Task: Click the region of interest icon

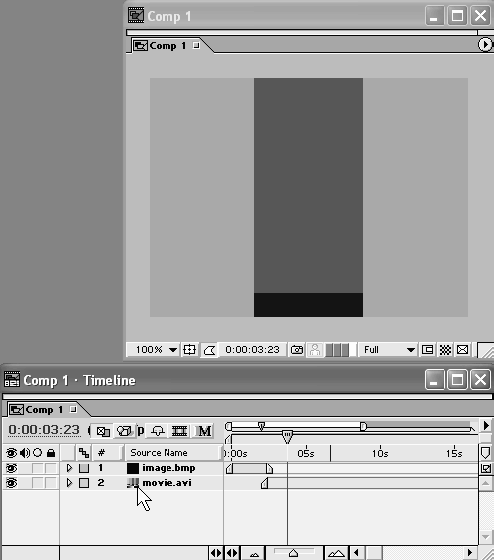Action: point(427,350)
